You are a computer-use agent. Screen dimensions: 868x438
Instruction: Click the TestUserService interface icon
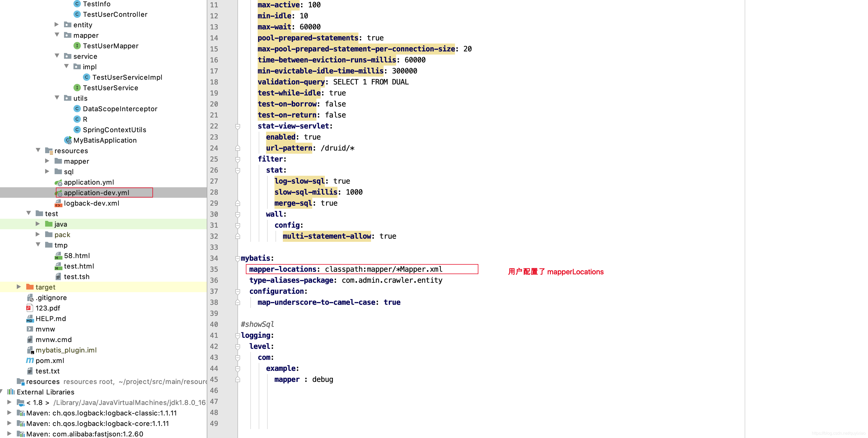click(x=77, y=88)
